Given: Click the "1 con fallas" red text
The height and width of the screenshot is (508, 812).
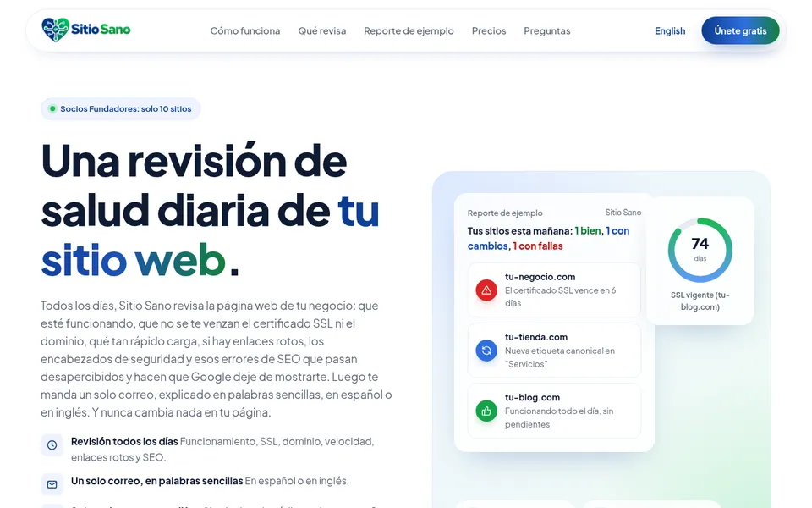Looking at the screenshot, I should (538, 246).
